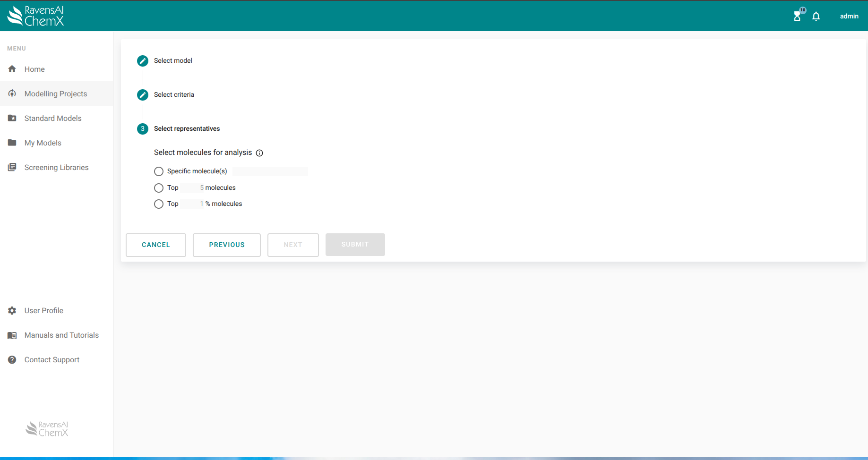Open Standard Models from the sidebar

tap(53, 119)
